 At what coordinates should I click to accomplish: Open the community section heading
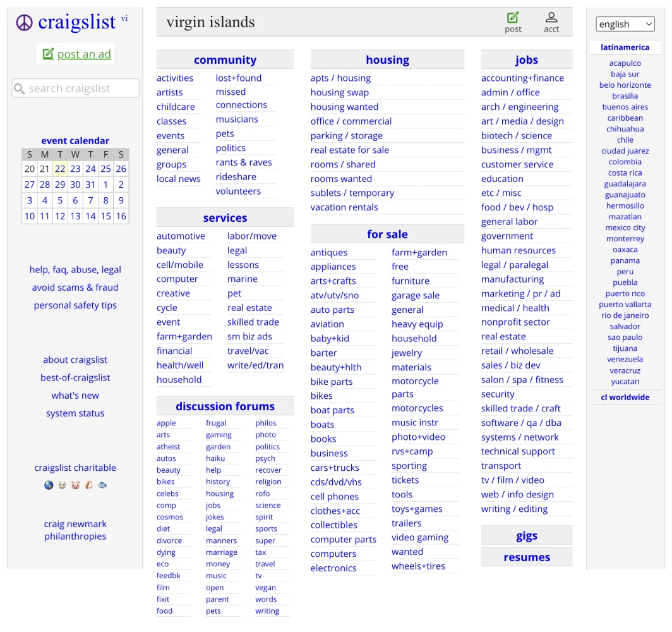225,59
